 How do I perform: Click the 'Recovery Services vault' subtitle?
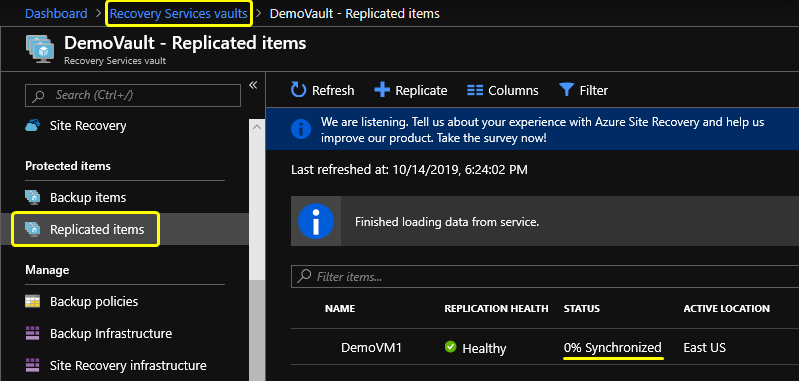click(x=115, y=61)
